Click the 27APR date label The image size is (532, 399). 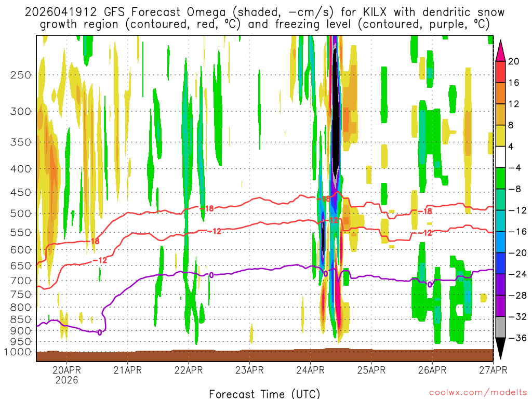click(494, 370)
